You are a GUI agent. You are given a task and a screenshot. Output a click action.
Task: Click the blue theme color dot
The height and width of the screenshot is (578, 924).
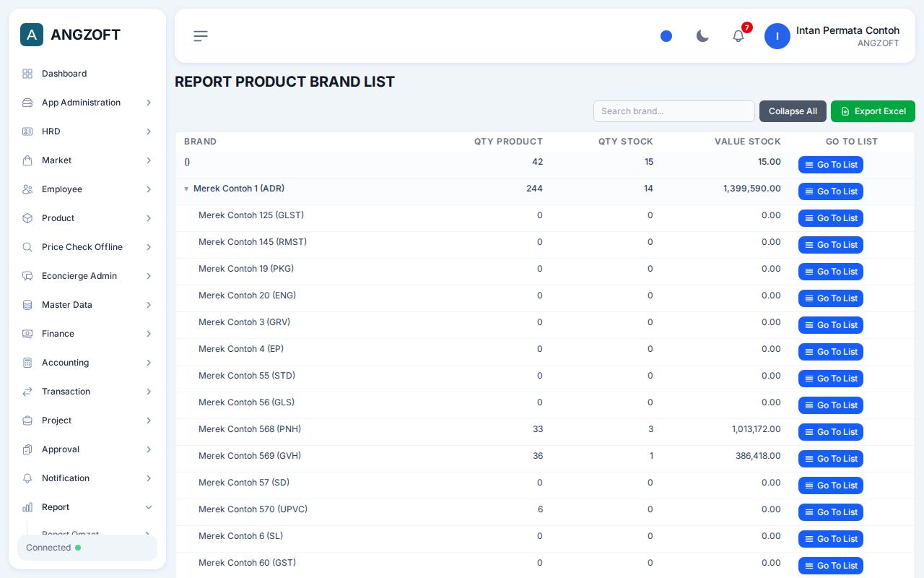tap(666, 36)
